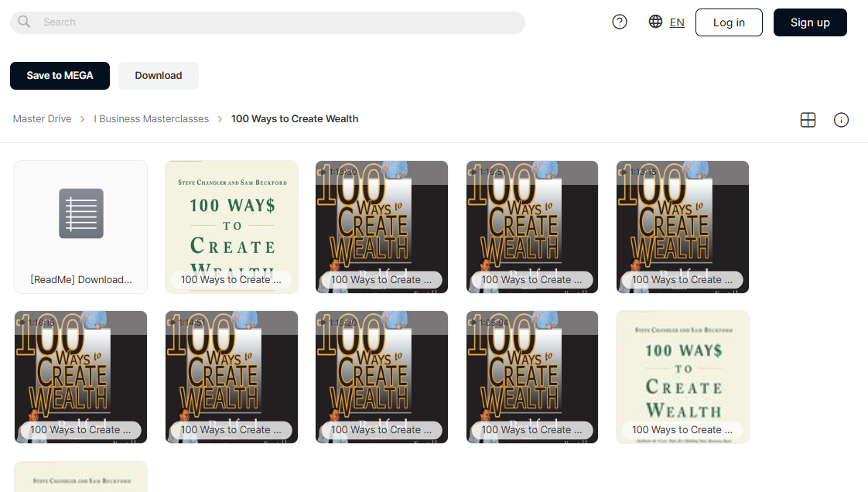The image size is (868, 492).
Task: Open the EN language link
Action: 676,22
